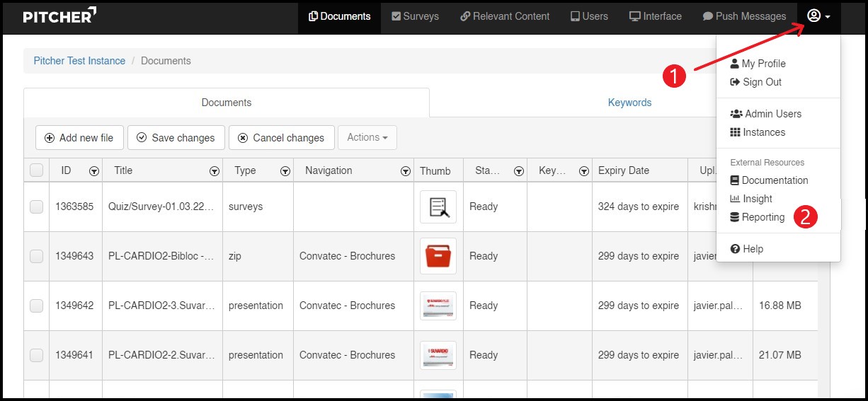Select Reporting from the user menu
This screenshot has width=868, height=401.
[763, 217]
